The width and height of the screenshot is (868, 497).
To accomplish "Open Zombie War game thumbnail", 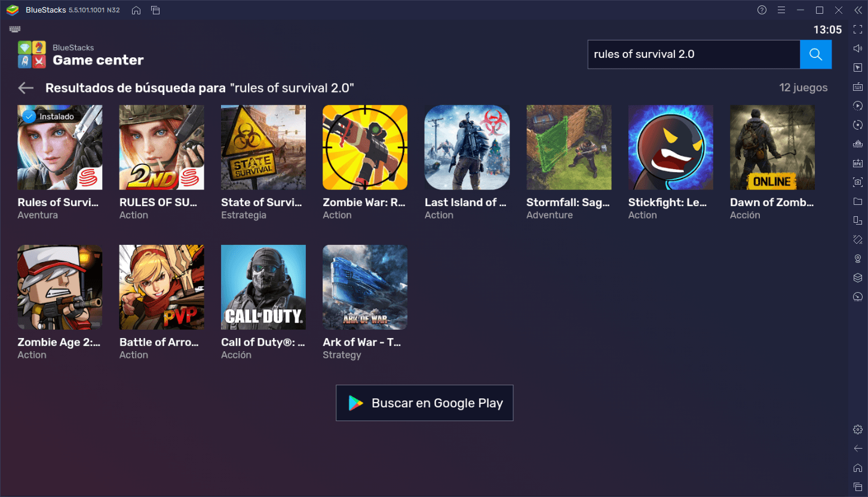I will pos(365,148).
